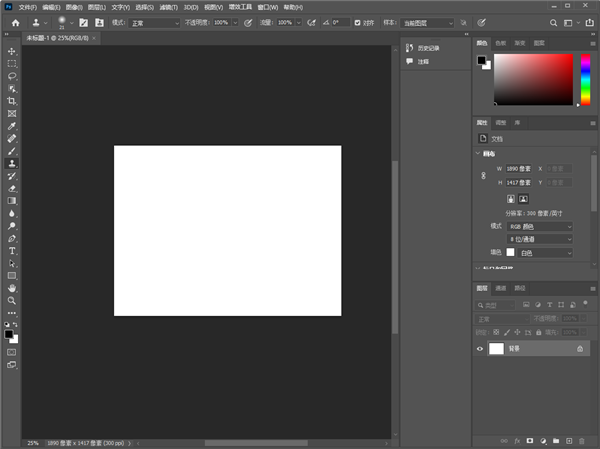Select the Horizontal Type tool

tap(12, 250)
